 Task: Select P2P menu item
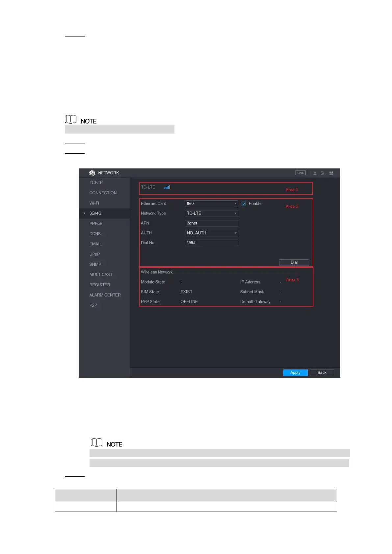[93, 305]
